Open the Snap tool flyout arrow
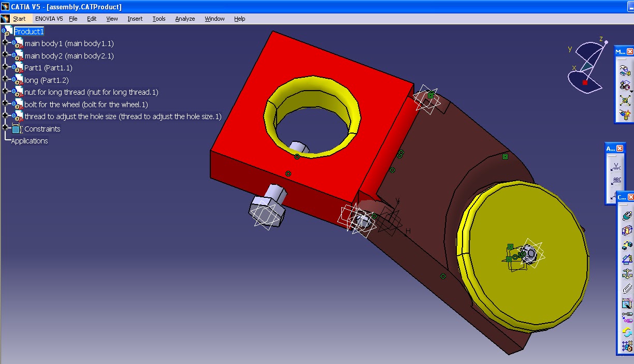Screen dimensions: 634x364 (x=631, y=92)
